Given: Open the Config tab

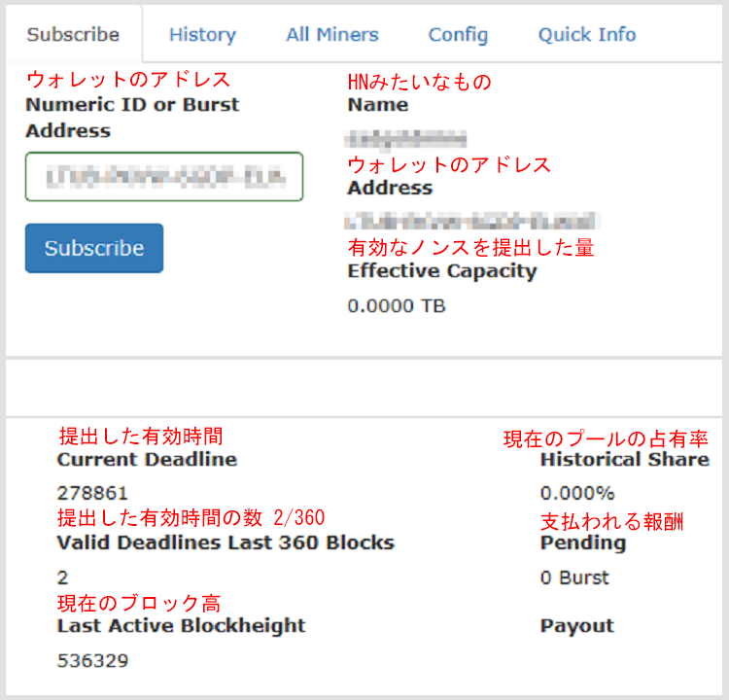Looking at the screenshot, I should [458, 35].
